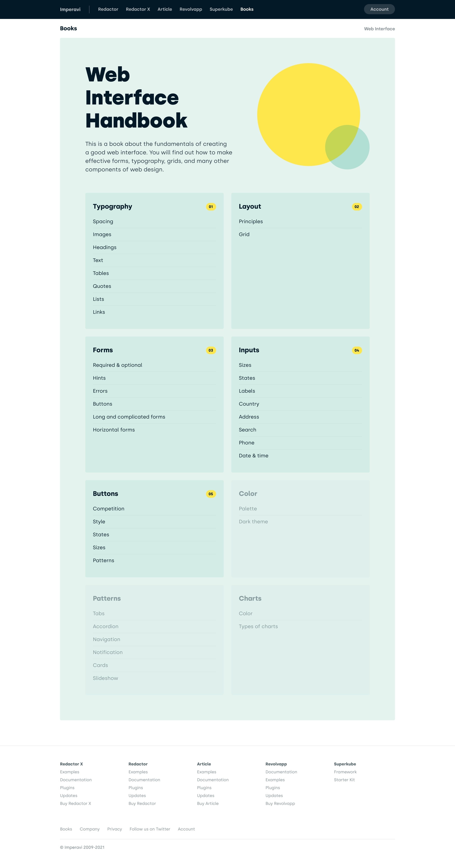Click the 02 badge on Layout card
Screen dimensions: 455x868
[357, 207]
